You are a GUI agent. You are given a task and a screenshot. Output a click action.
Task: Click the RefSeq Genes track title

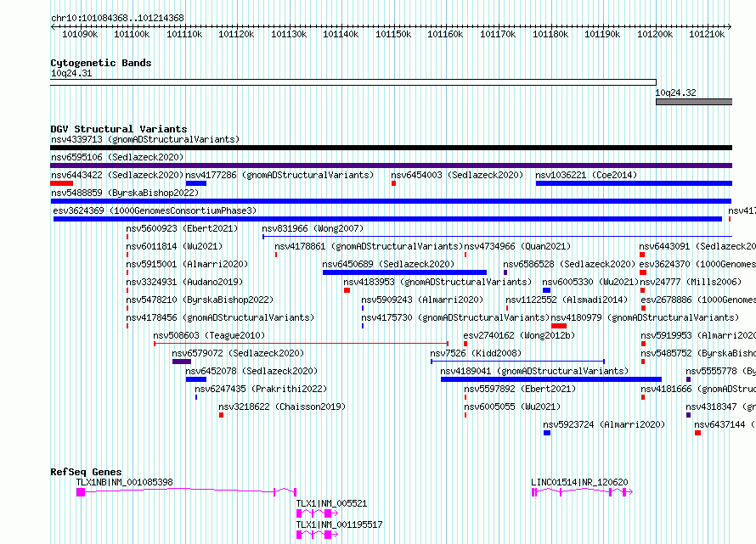coord(86,472)
